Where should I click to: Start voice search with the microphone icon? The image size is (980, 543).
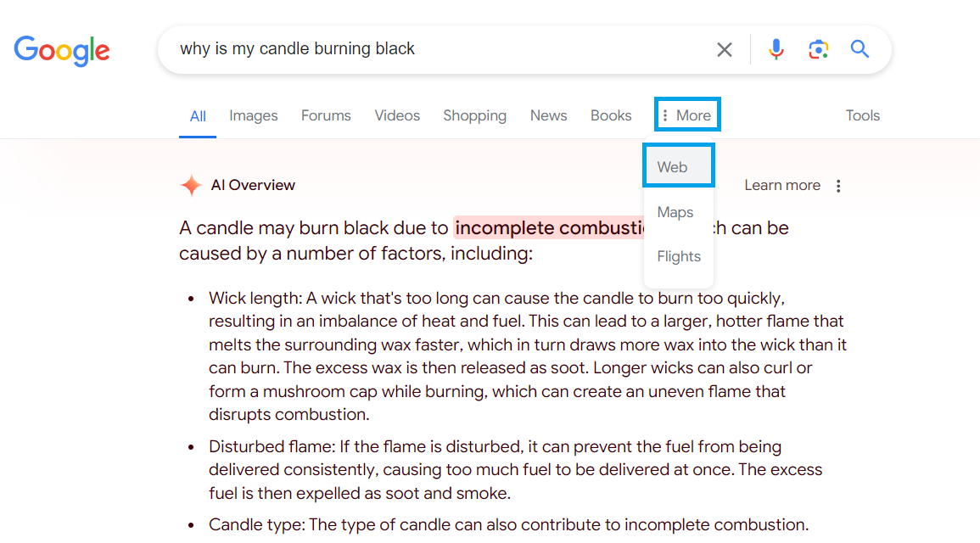pyautogui.click(x=776, y=49)
